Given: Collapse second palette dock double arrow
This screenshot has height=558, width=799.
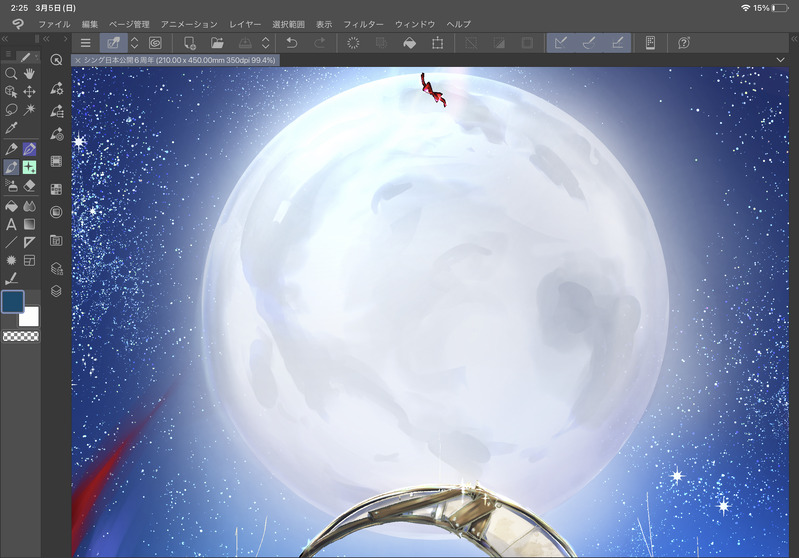Looking at the screenshot, I should pos(46,39).
